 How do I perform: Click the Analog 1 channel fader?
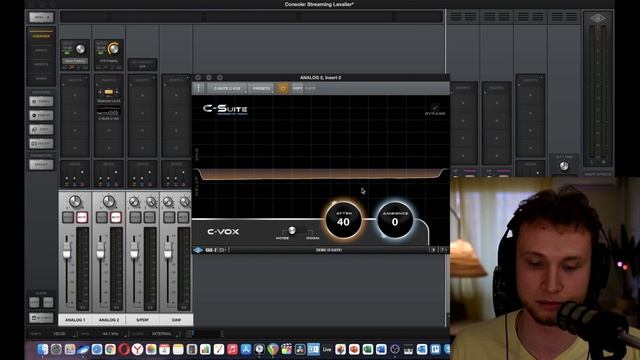67,251
